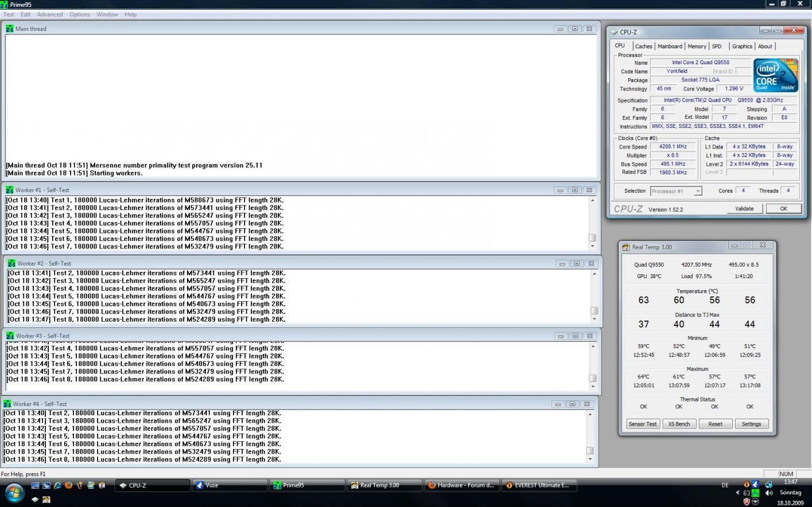Click the network connection tray icon
Viewport: 812px width, 507px height.
(768, 485)
